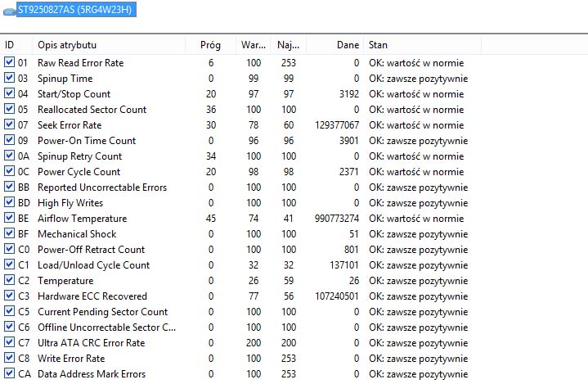Select the Reallocated Sector Count name
The image size is (588, 384).
[x=92, y=110]
